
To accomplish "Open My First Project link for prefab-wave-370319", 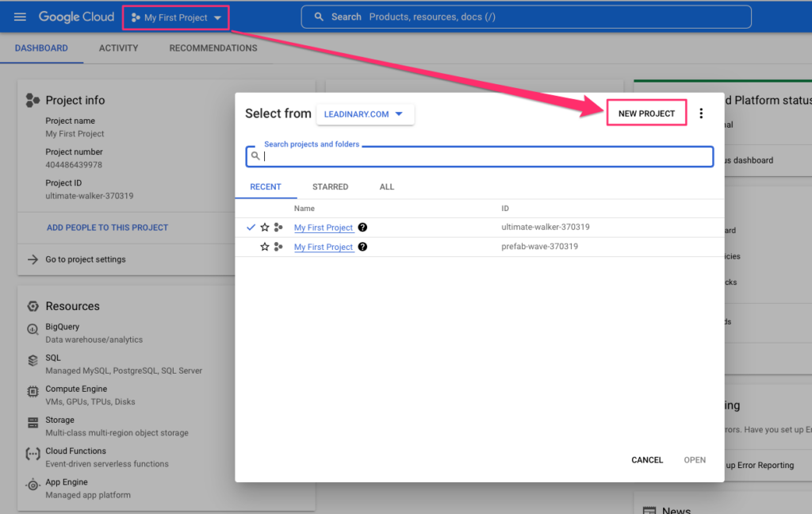I will click(x=324, y=247).
